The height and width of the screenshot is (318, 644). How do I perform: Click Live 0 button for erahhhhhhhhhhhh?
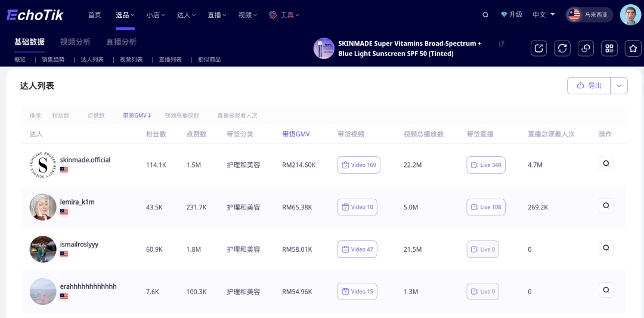click(483, 291)
